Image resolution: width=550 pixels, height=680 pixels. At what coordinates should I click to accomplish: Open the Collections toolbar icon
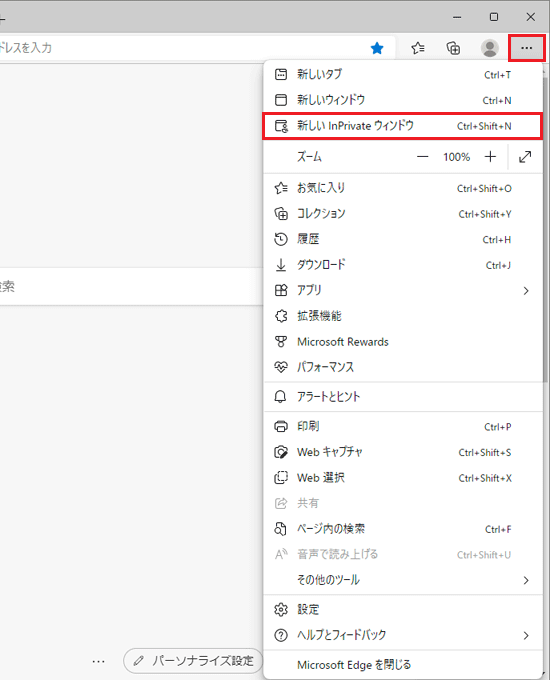tap(453, 48)
